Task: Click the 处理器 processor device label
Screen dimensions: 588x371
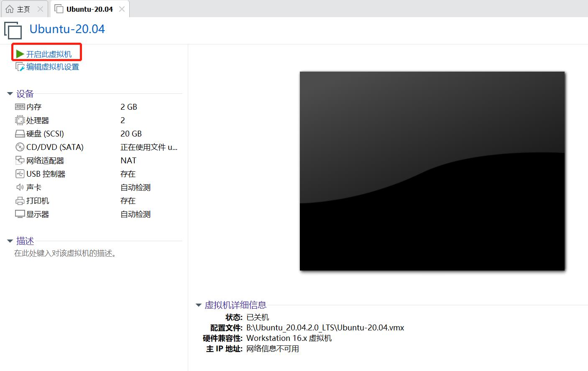Action: tap(38, 120)
